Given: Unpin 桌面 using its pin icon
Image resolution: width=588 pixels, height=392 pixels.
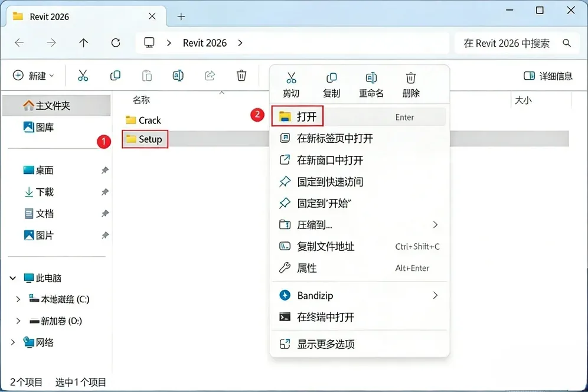Looking at the screenshot, I should [x=104, y=170].
